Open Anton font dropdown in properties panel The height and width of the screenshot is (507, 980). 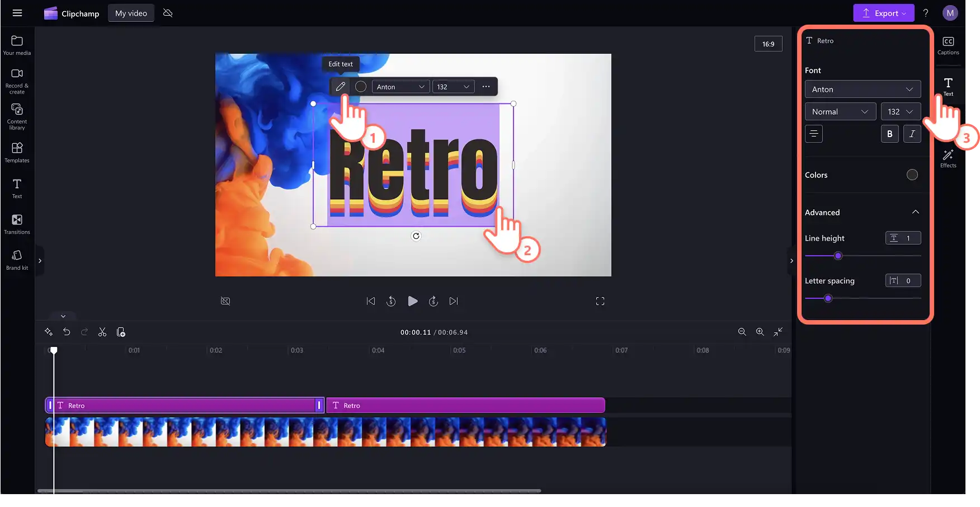click(863, 89)
